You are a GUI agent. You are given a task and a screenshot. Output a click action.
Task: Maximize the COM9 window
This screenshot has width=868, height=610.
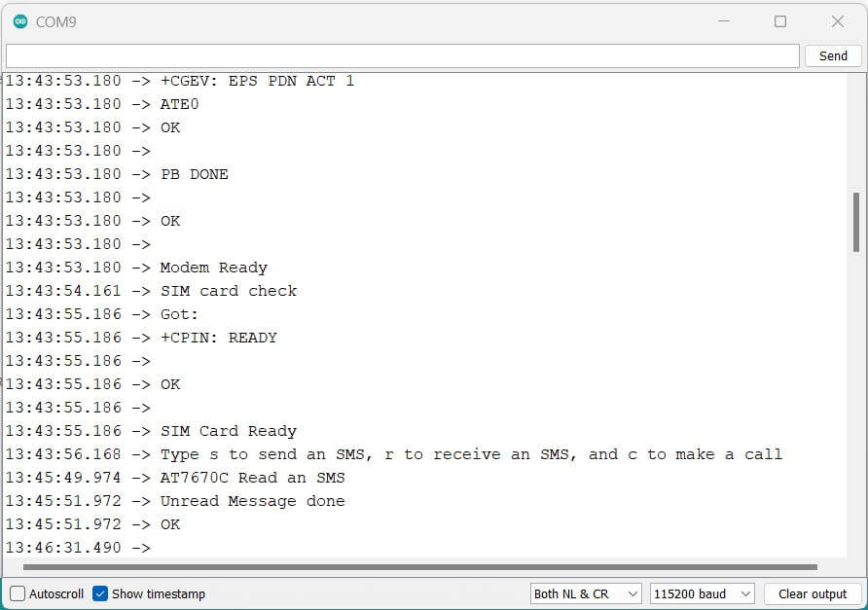coord(780,21)
